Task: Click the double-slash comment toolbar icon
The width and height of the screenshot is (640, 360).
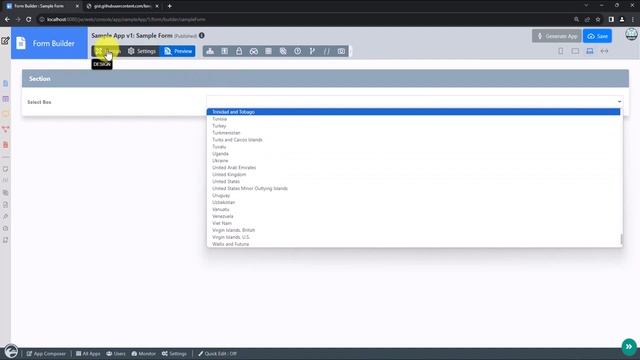Action: point(327,51)
